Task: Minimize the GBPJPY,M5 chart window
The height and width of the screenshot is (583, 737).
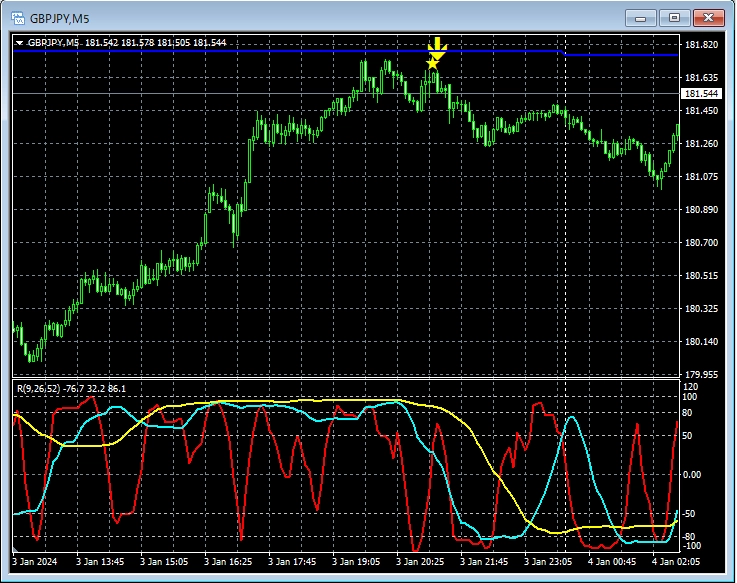Action: [642, 17]
